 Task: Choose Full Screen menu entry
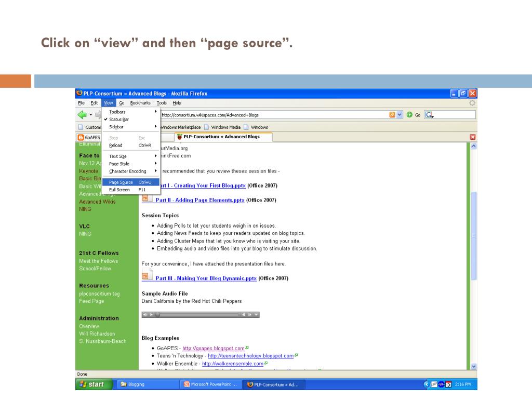click(x=130, y=190)
